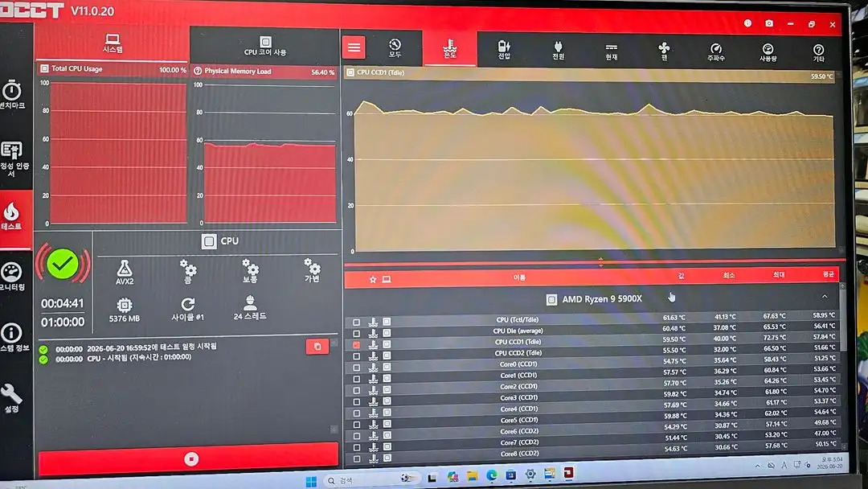Show hidden icons in the system tray
The image size is (868, 489).
(x=757, y=466)
